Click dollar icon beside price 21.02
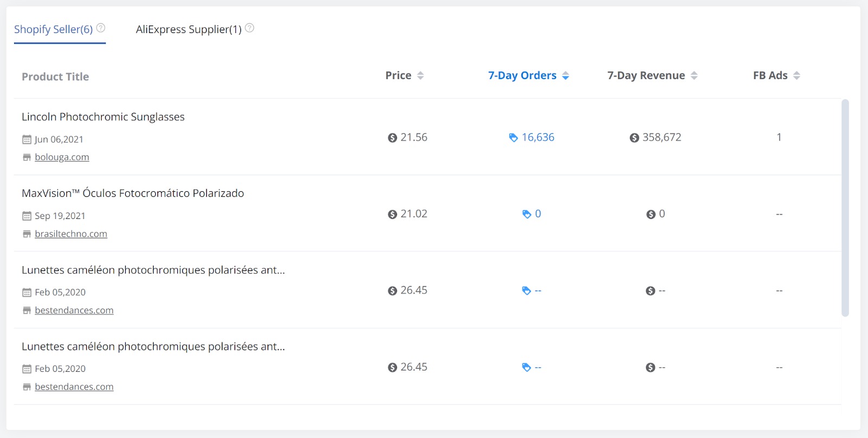The image size is (868, 438). (392, 215)
